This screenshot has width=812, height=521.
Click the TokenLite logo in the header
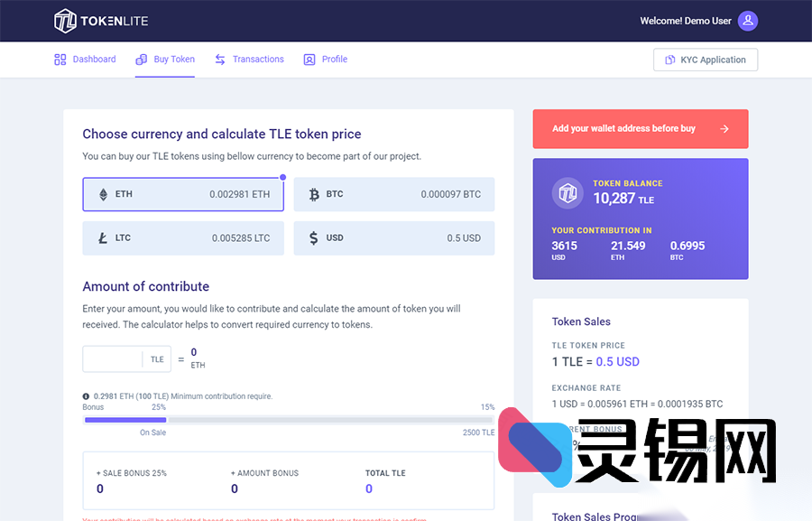click(x=100, y=20)
